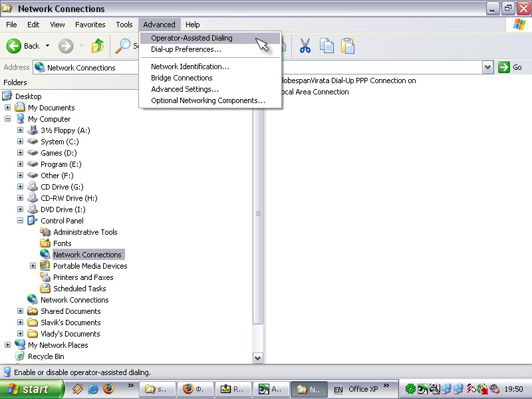Open Advanced Settings menu item

[x=184, y=89]
